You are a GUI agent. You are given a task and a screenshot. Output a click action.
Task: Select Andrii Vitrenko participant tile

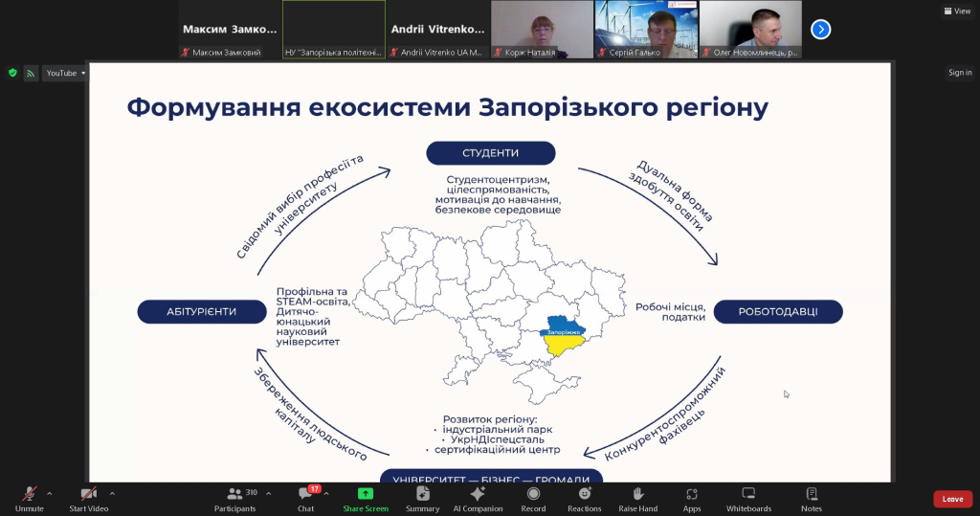437,30
